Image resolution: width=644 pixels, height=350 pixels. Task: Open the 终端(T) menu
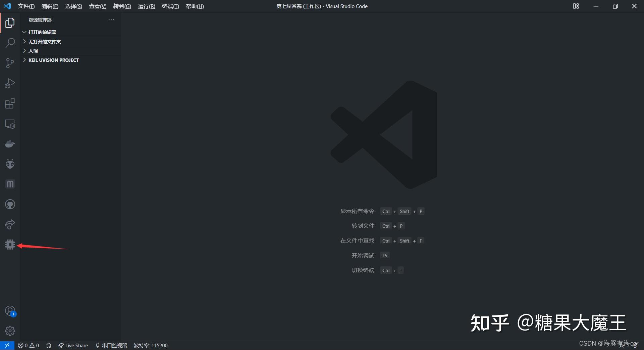170,6
